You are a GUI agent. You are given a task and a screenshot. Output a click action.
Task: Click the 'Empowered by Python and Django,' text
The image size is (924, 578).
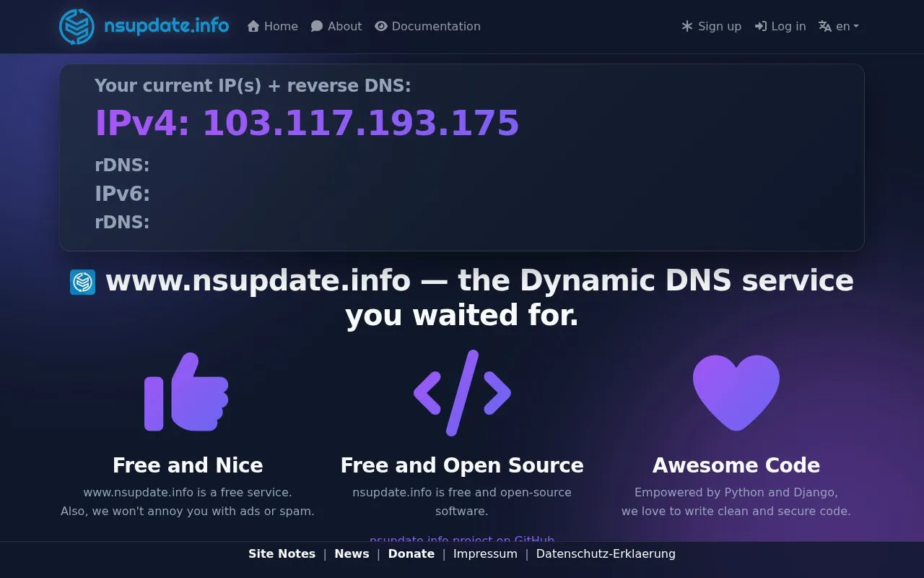point(736,493)
